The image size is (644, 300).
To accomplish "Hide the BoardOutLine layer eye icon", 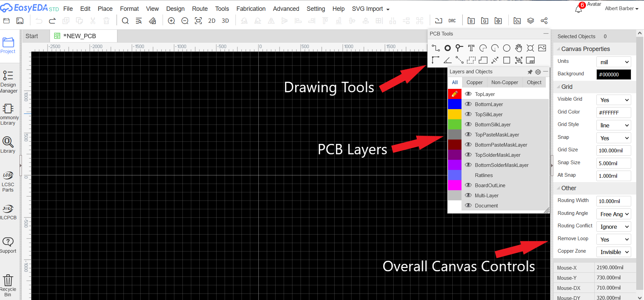I will coord(468,185).
